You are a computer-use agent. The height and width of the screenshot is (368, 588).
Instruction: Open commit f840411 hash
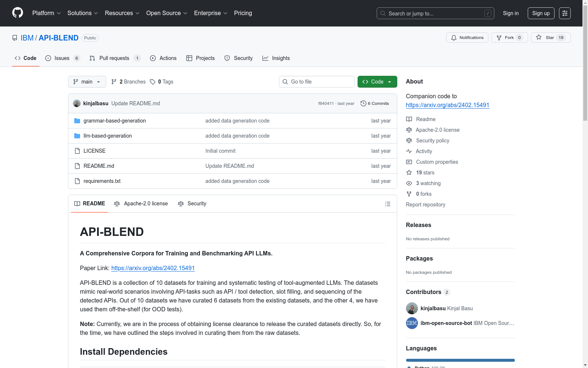click(326, 103)
